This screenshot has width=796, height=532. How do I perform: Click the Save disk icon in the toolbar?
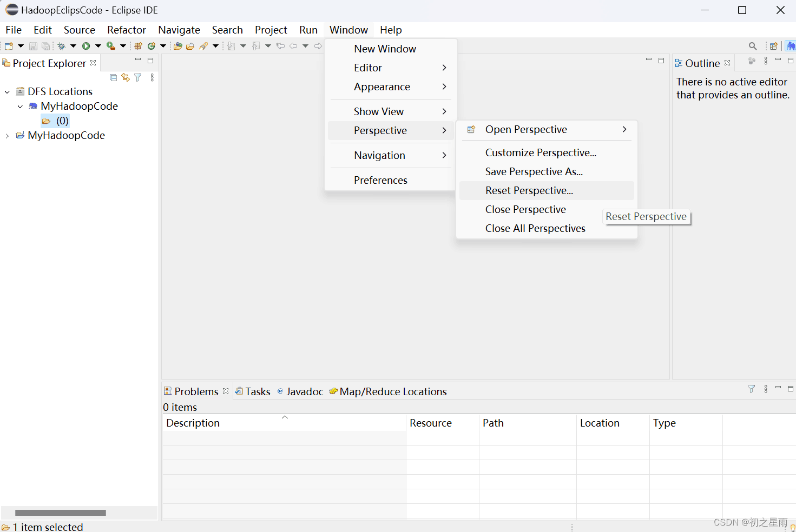pos(33,46)
